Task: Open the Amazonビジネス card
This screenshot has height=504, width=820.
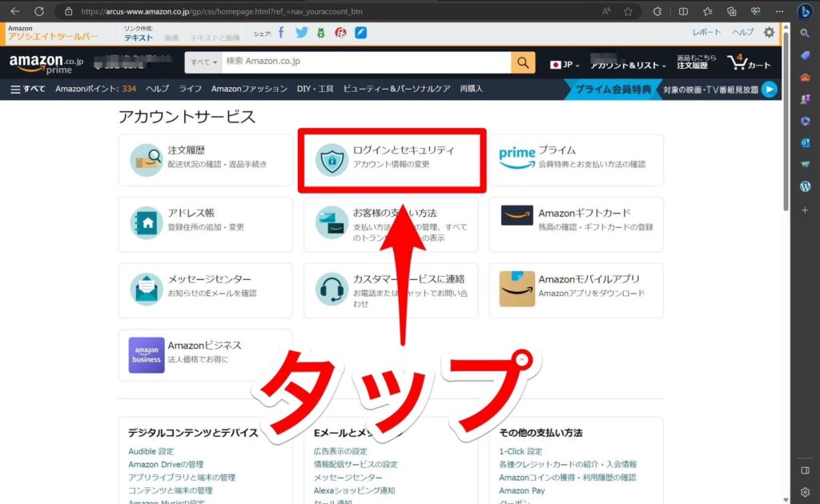Action: point(206,354)
